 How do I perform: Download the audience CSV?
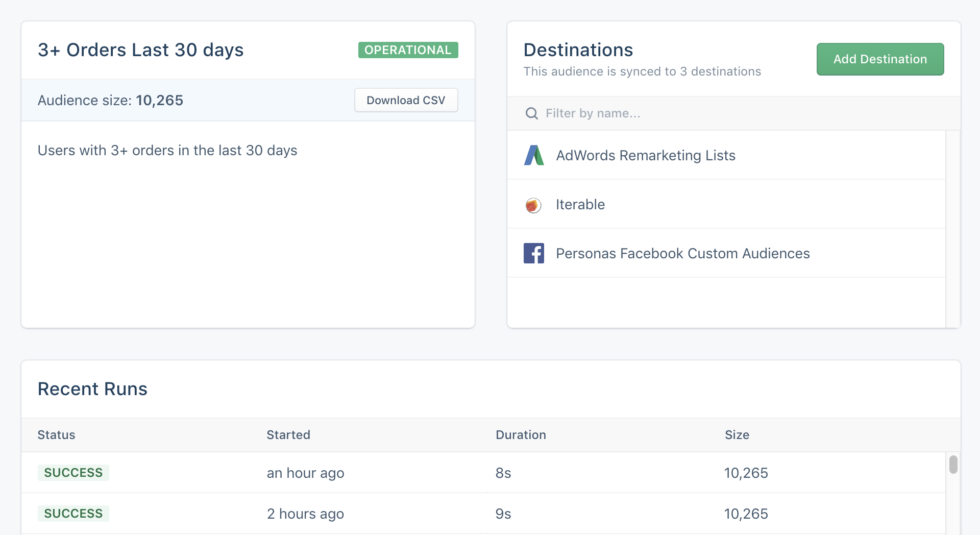coord(406,100)
